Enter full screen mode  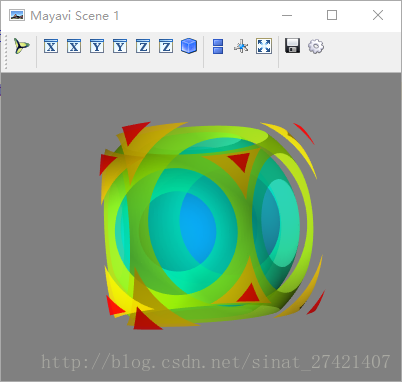(264, 46)
